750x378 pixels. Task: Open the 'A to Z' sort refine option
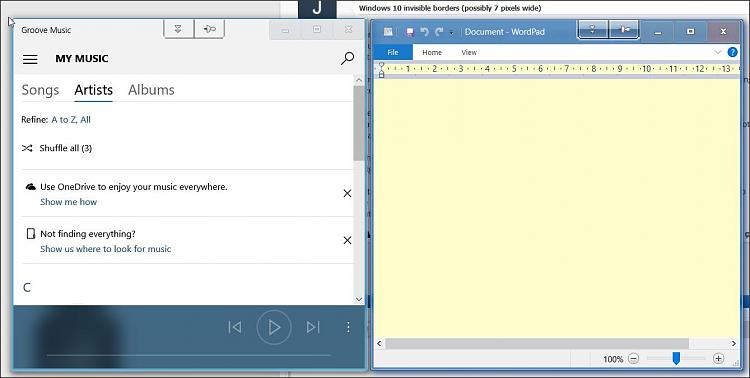[64, 120]
